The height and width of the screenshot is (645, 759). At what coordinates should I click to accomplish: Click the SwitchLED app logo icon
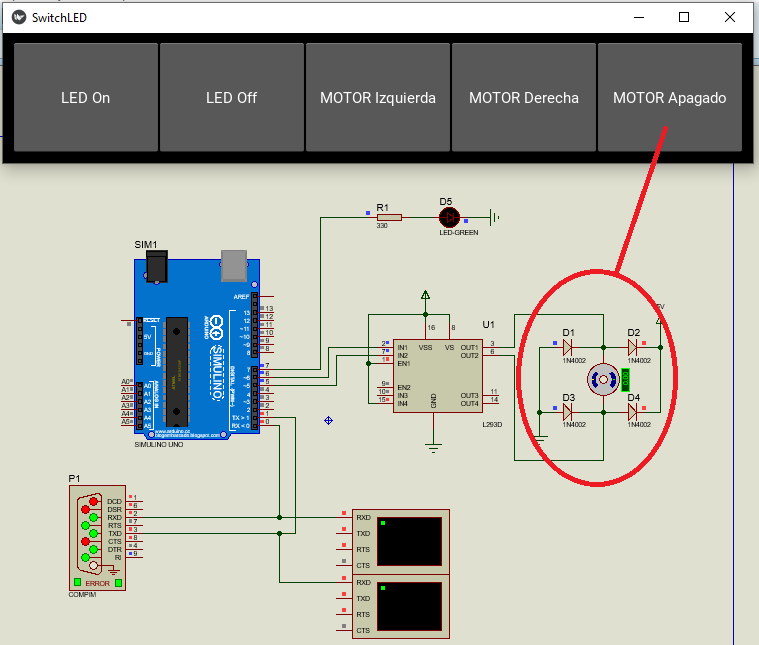coord(19,17)
